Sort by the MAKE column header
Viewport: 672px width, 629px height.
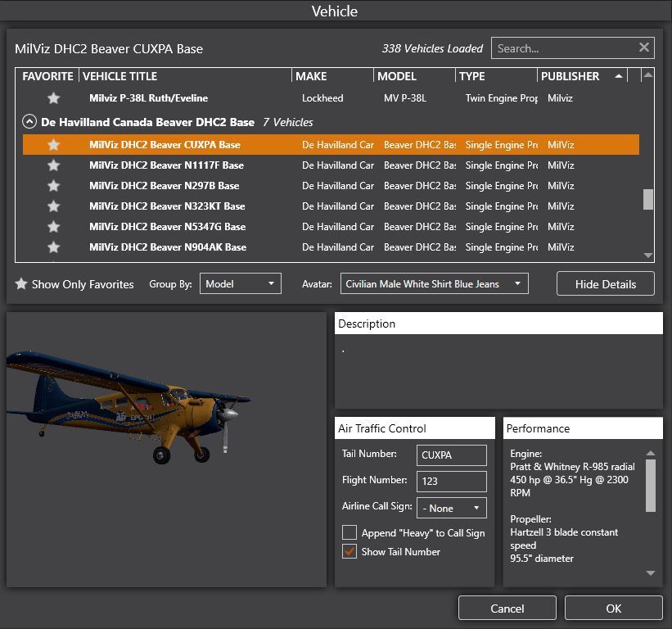[x=332, y=76]
